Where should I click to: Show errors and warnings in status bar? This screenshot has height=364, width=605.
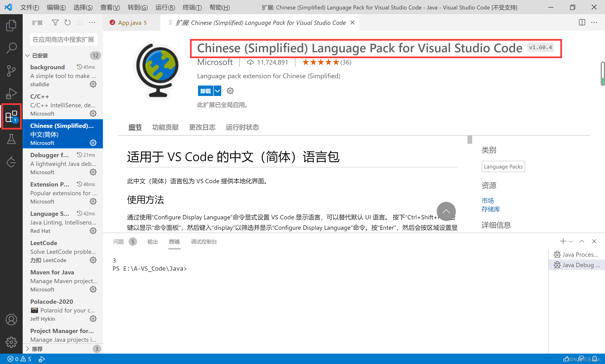tap(19, 359)
